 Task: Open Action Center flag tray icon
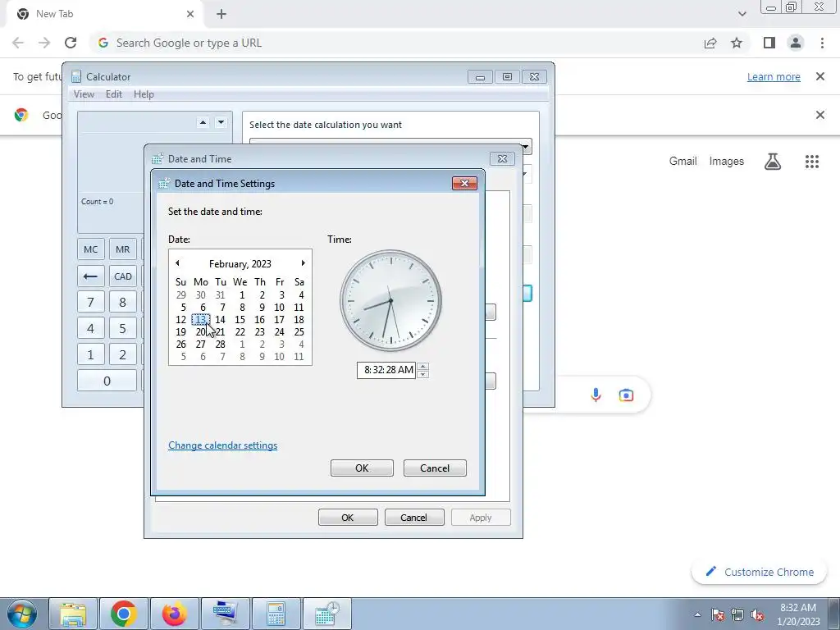tap(718, 614)
